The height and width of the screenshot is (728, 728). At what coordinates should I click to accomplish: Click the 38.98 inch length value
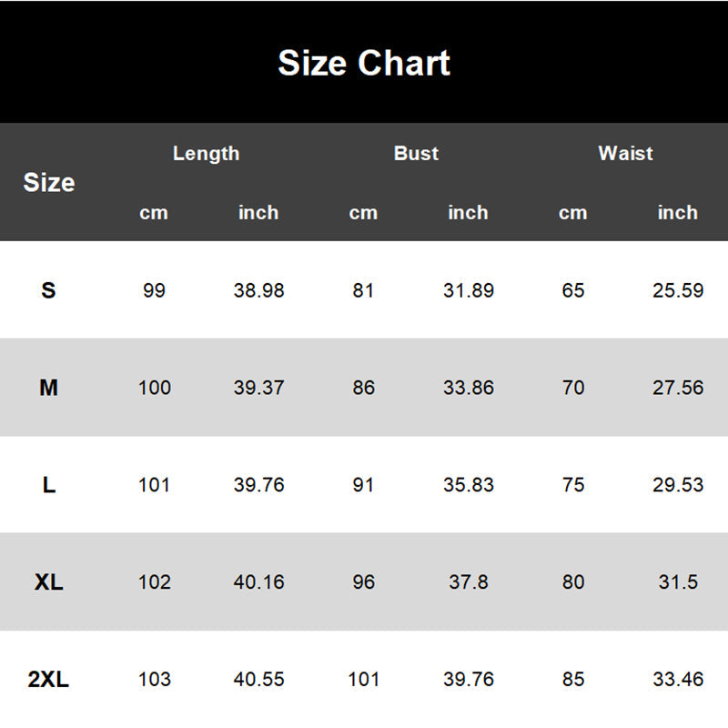258,291
